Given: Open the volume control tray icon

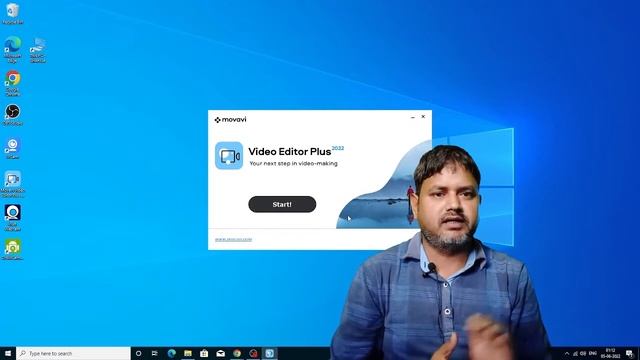Looking at the screenshot, I should point(583,353).
